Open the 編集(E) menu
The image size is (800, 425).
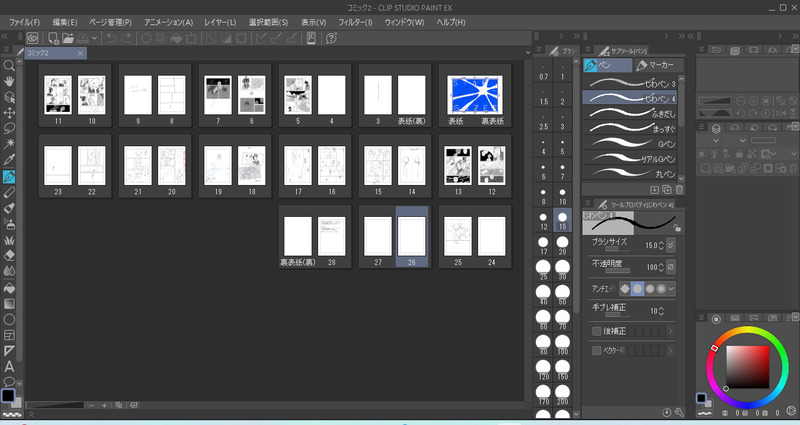tap(65, 22)
